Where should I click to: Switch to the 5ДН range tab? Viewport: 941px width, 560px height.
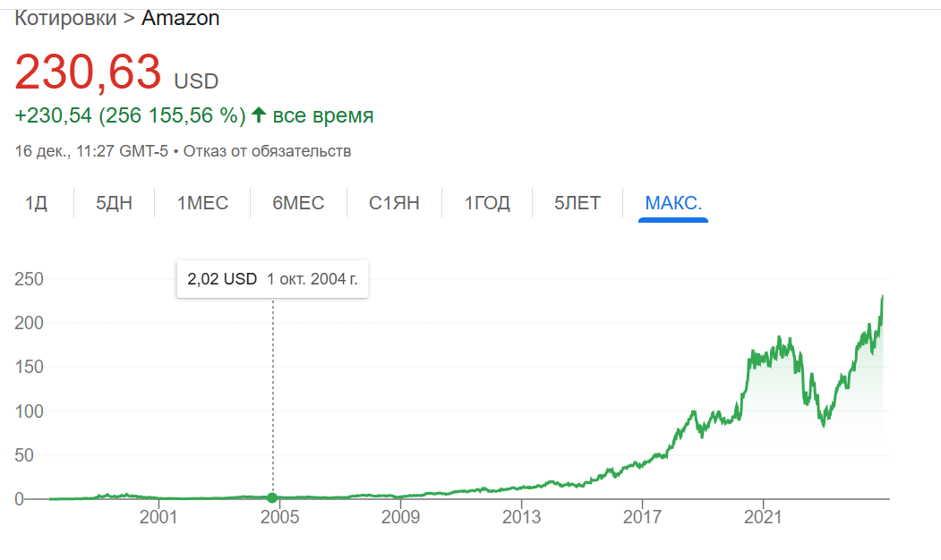[114, 203]
